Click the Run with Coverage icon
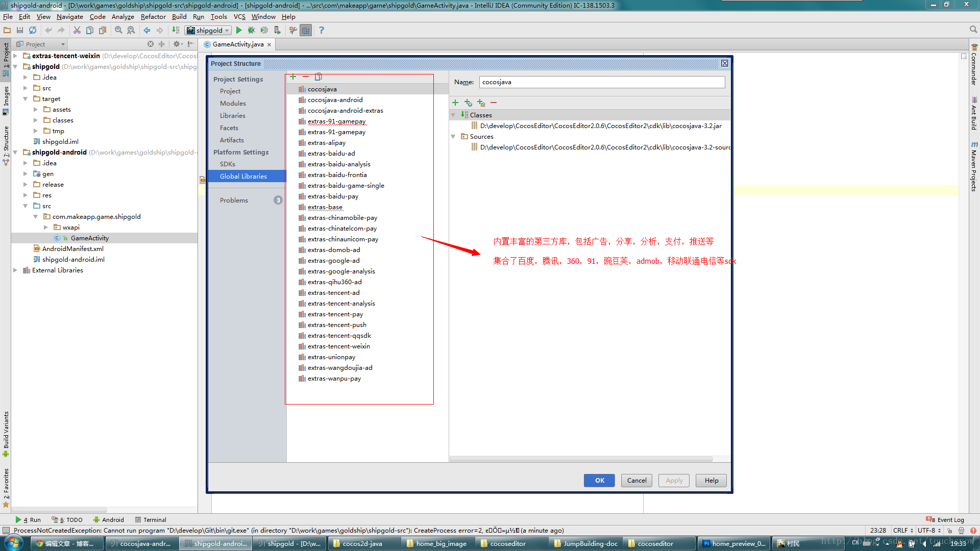980x551 pixels. [x=264, y=30]
